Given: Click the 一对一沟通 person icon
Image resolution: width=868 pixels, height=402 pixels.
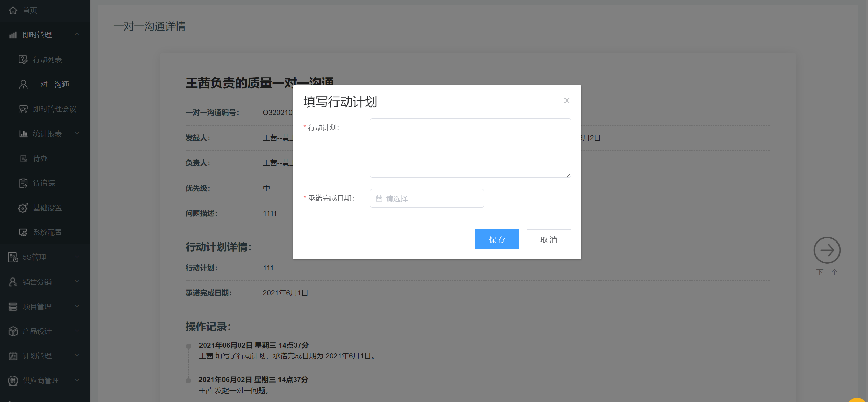Looking at the screenshot, I should point(23,84).
